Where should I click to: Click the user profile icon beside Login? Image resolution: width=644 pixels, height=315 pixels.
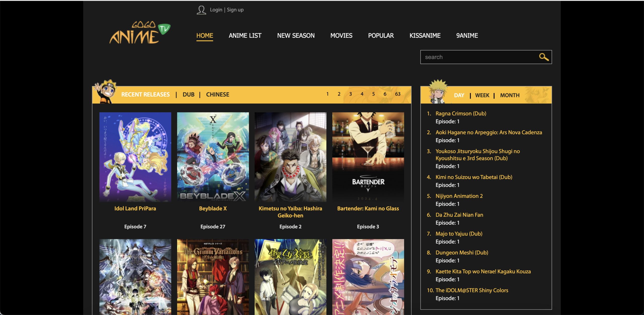point(201,10)
